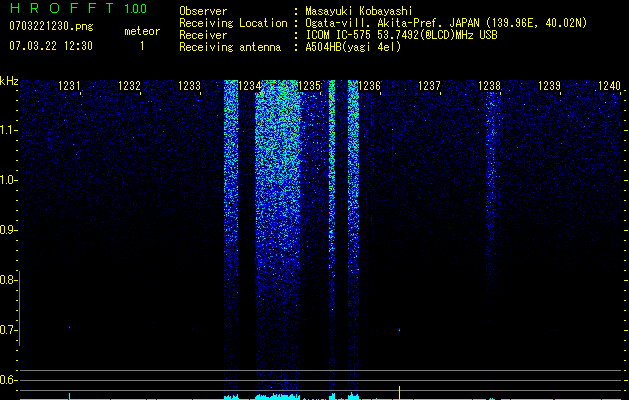Click the 1235 time marker
Screen dimensions: 629x400
[310, 86]
